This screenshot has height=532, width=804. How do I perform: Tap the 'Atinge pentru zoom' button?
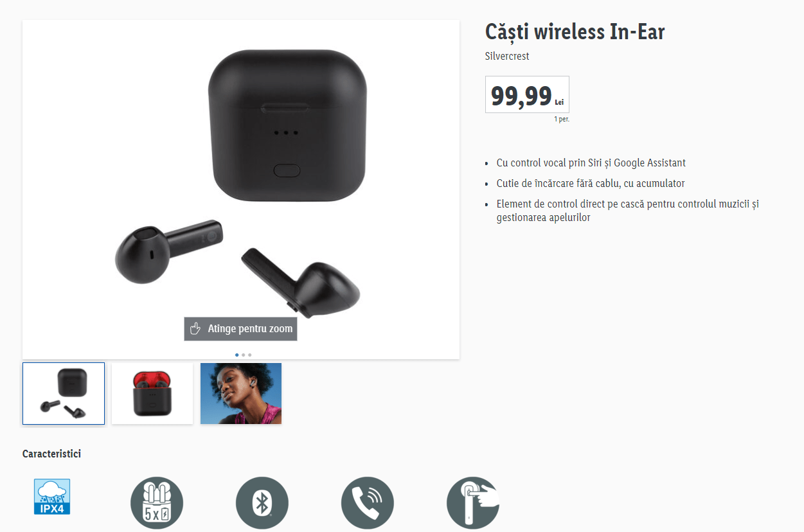point(240,329)
